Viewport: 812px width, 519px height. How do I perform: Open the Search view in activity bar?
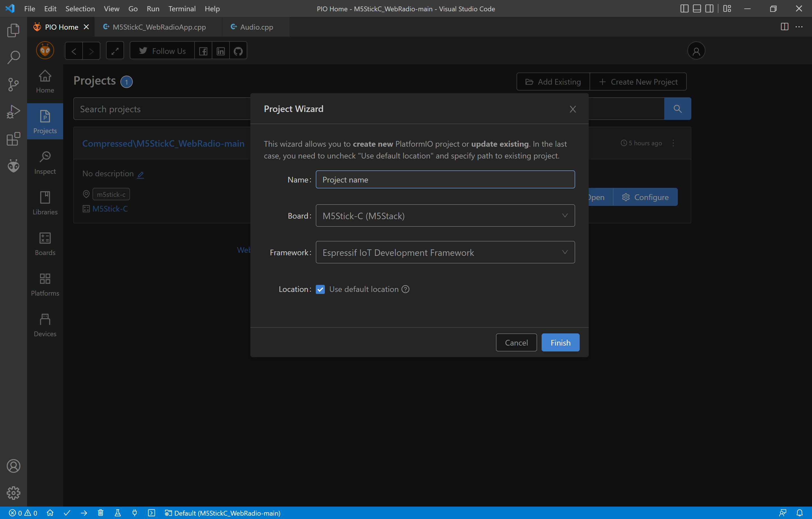coord(14,57)
